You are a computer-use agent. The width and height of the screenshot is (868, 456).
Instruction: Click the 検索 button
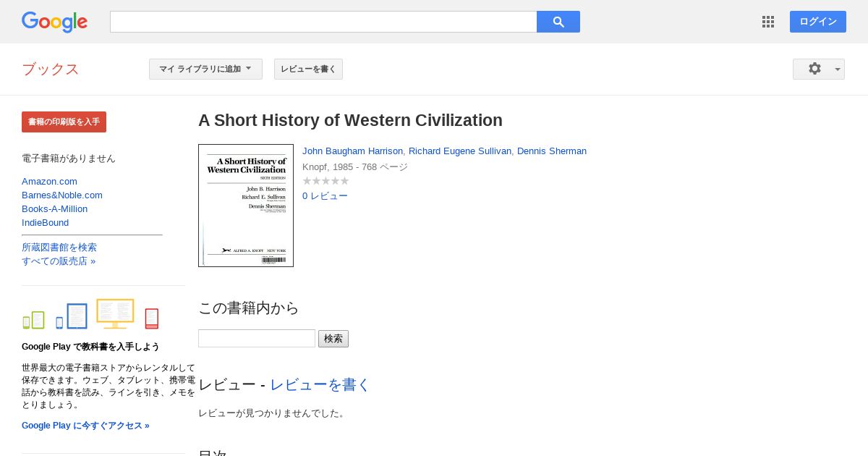(333, 339)
